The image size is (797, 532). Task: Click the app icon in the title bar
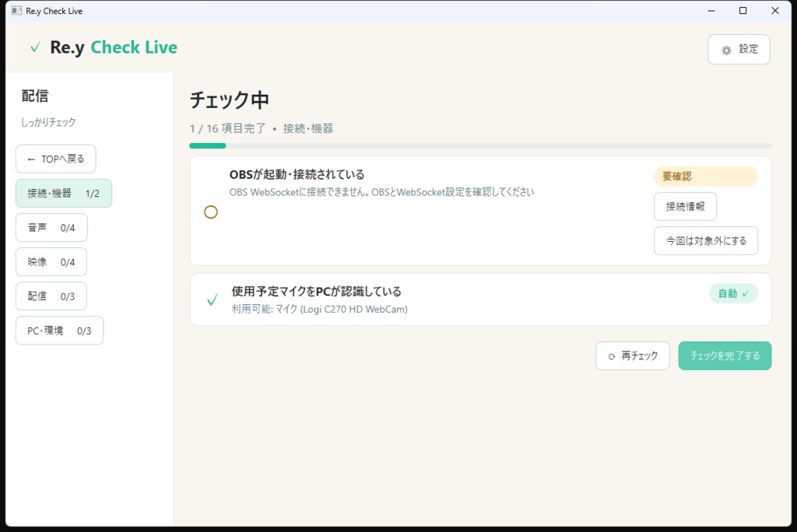[17, 11]
